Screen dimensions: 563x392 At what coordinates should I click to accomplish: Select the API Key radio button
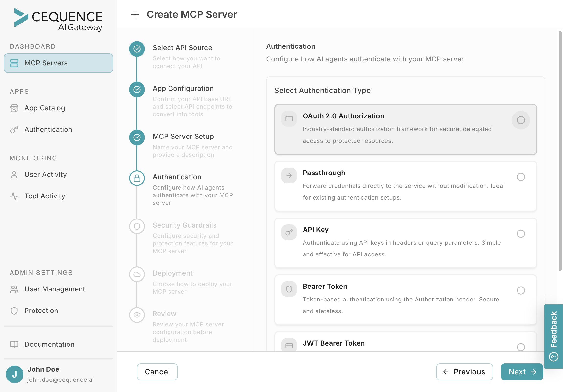[x=521, y=233]
